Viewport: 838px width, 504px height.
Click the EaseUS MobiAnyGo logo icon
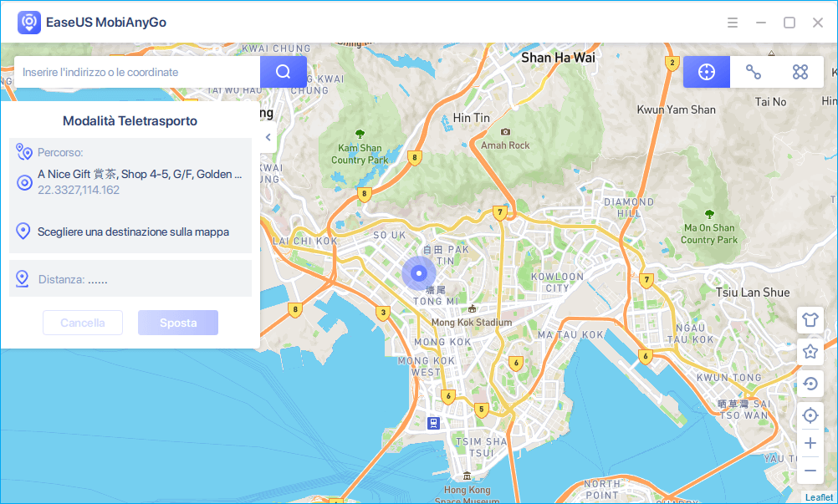tap(30, 23)
